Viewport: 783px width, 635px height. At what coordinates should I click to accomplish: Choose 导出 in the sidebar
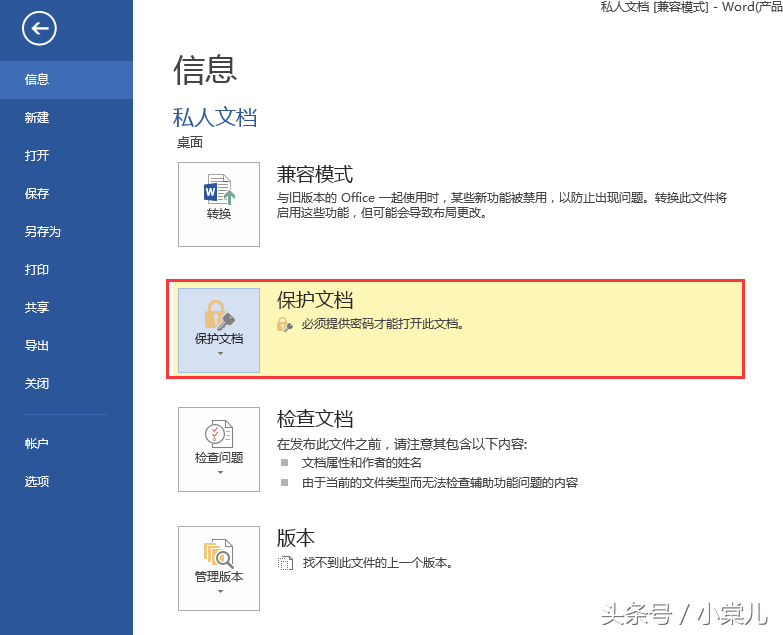pos(66,345)
